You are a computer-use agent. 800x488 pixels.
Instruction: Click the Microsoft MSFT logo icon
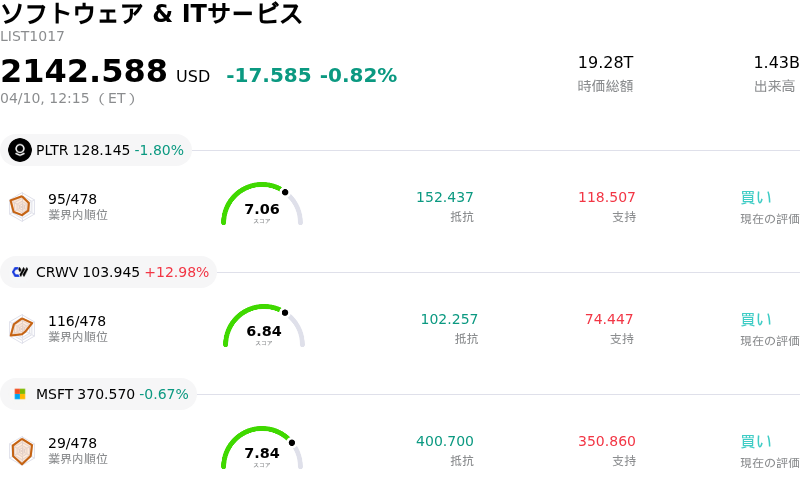pos(20,394)
